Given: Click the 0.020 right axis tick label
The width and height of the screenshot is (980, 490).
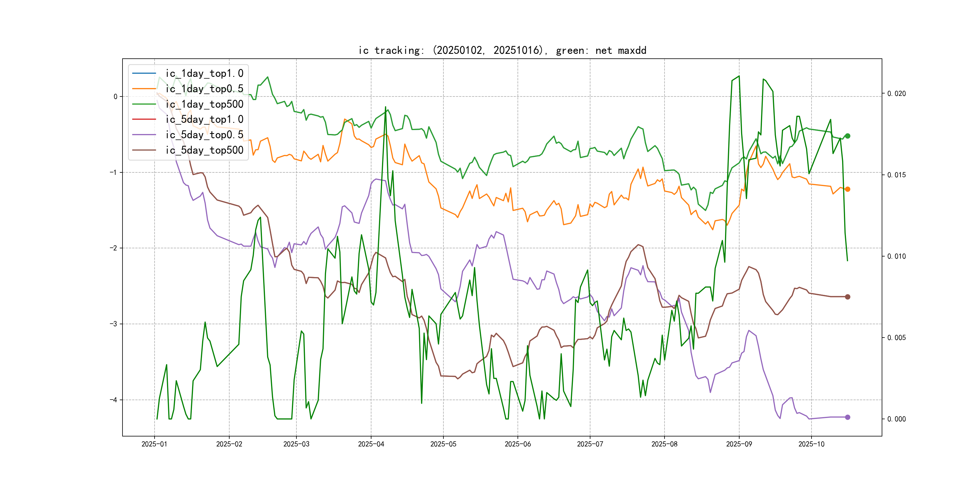Looking at the screenshot, I should (x=896, y=93).
